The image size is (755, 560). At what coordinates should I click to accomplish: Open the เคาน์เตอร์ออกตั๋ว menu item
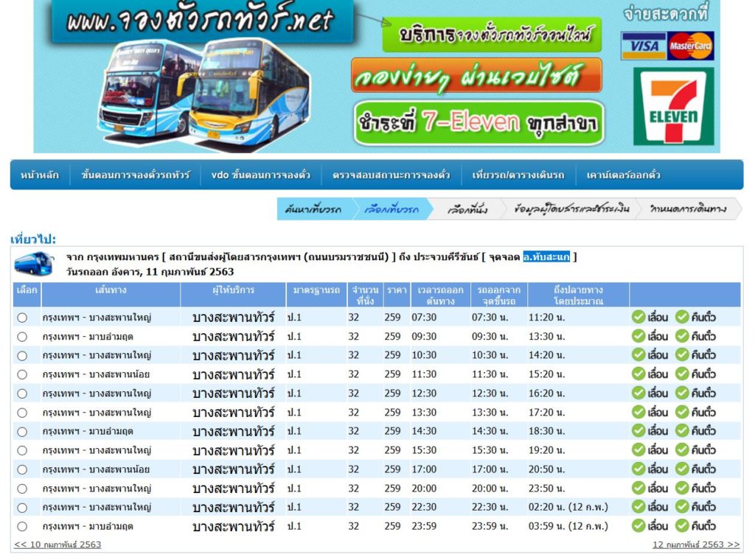tap(623, 175)
